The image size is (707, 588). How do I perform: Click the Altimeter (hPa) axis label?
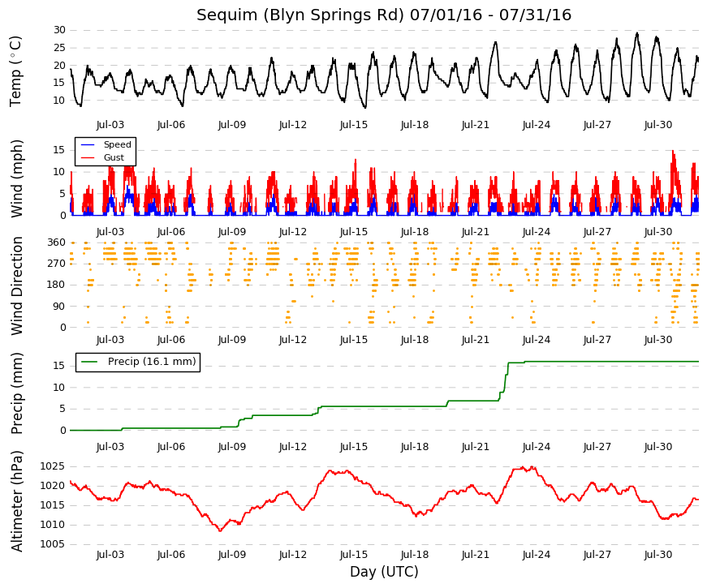click(17, 501)
